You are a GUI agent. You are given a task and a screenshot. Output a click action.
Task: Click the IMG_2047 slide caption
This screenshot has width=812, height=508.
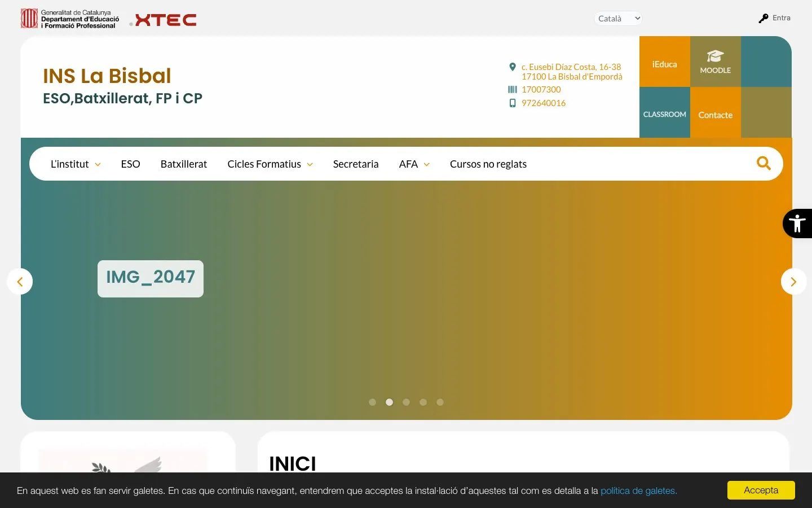coord(151,278)
